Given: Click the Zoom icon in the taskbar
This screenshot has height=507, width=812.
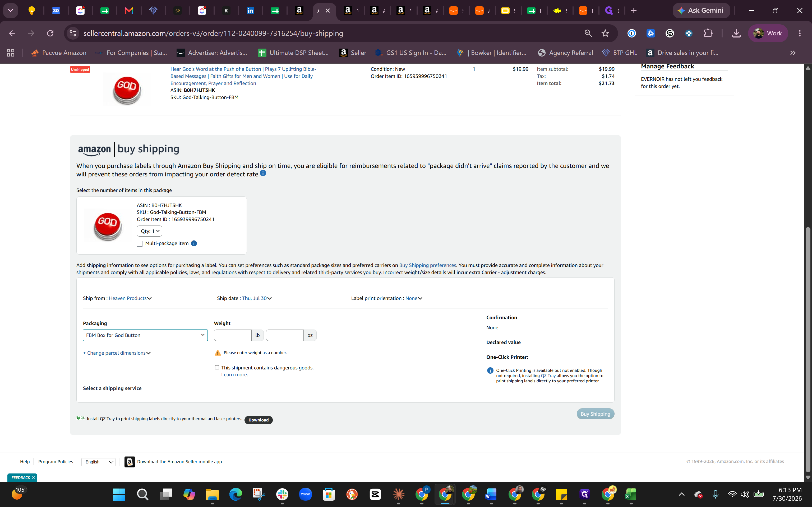Looking at the screenshot, I should point(305,494).
